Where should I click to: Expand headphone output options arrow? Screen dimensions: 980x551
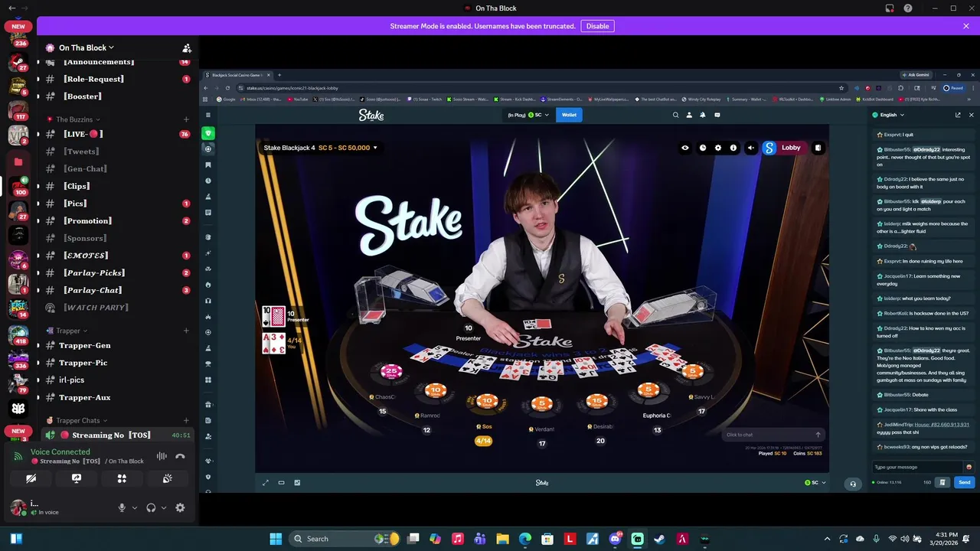(164, 507)
